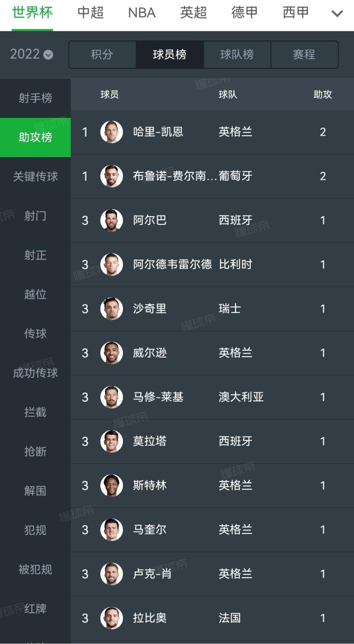Select the NBA league tab
Viewport: 354px width, 644px height.
(x=142, y=13)
